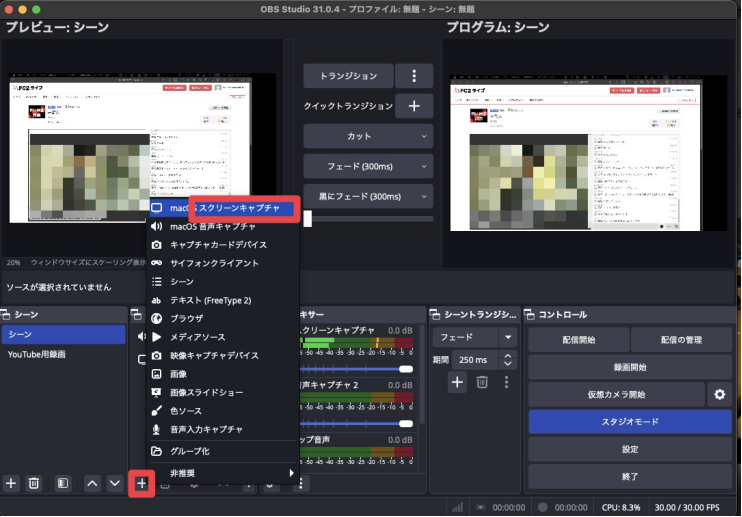Screen dimensions: 742x517
Task: Select macOS スクリーンキャプチャ from menu
Action: click(224, 208)
